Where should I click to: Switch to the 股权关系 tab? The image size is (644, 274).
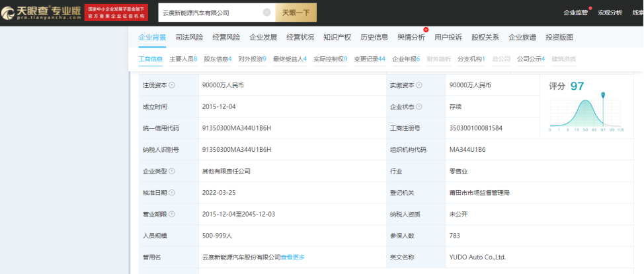coord(485,38)
